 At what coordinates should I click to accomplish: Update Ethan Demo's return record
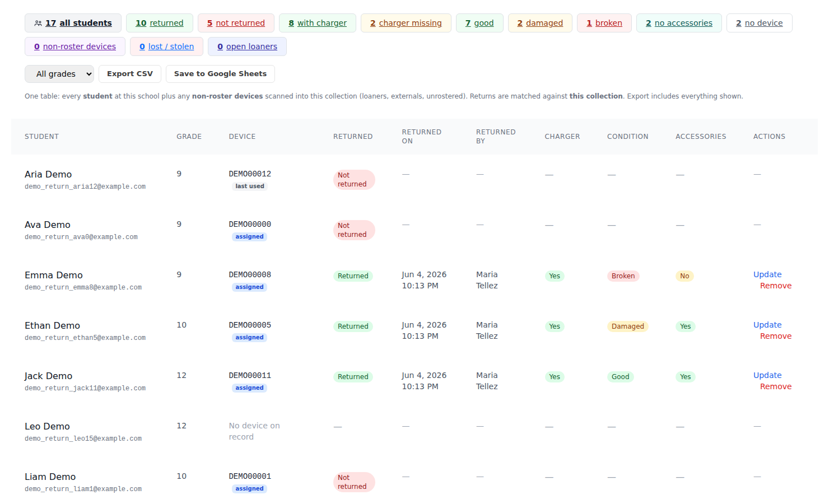767,325
